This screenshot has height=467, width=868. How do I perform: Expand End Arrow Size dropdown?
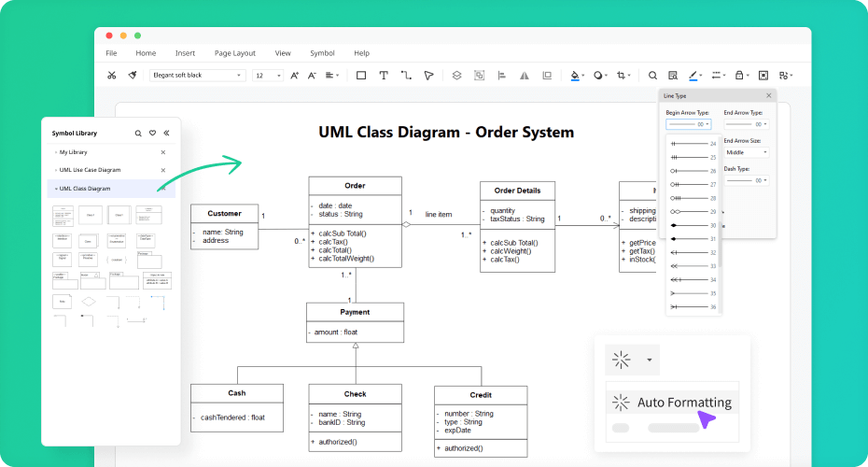click(x=747, y=152)
